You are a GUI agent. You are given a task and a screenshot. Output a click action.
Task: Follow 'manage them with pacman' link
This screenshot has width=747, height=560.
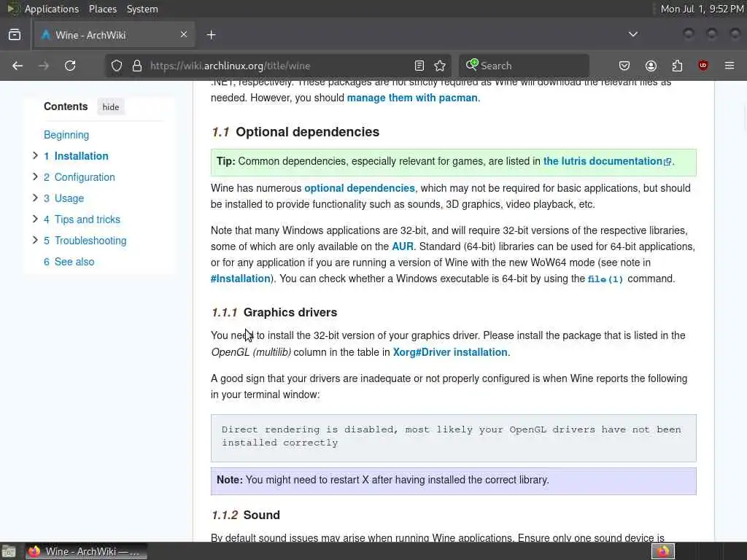pos(412,98)
